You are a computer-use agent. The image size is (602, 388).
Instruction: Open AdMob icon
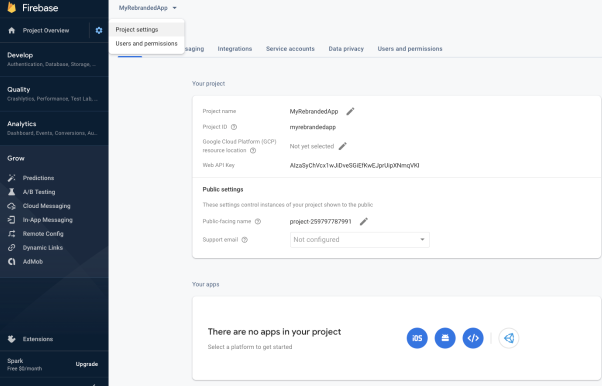(12, 262)
